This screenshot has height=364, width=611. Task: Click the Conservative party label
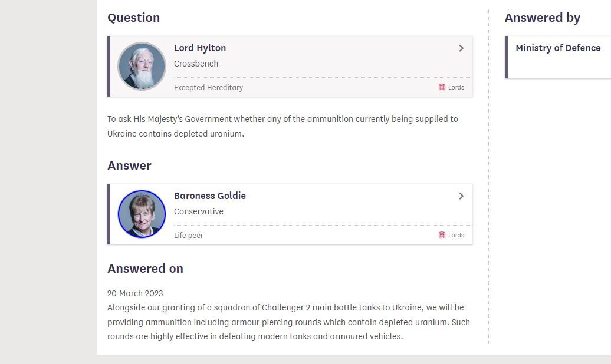click(199, 212)
